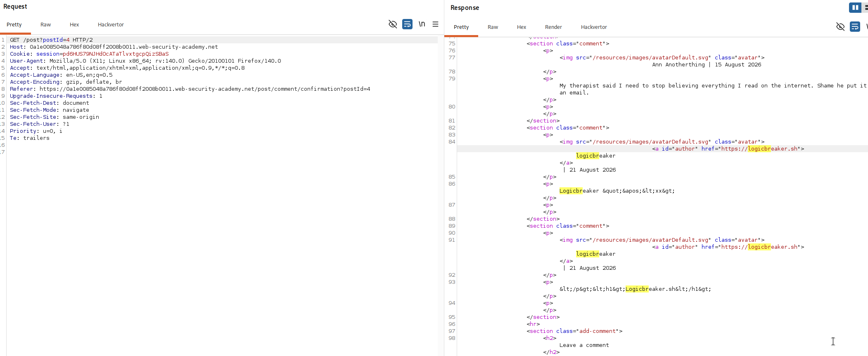Viewport: 868px width, 356px height.
Task: Open the Request Raw tab
Action: coord(45,25)
